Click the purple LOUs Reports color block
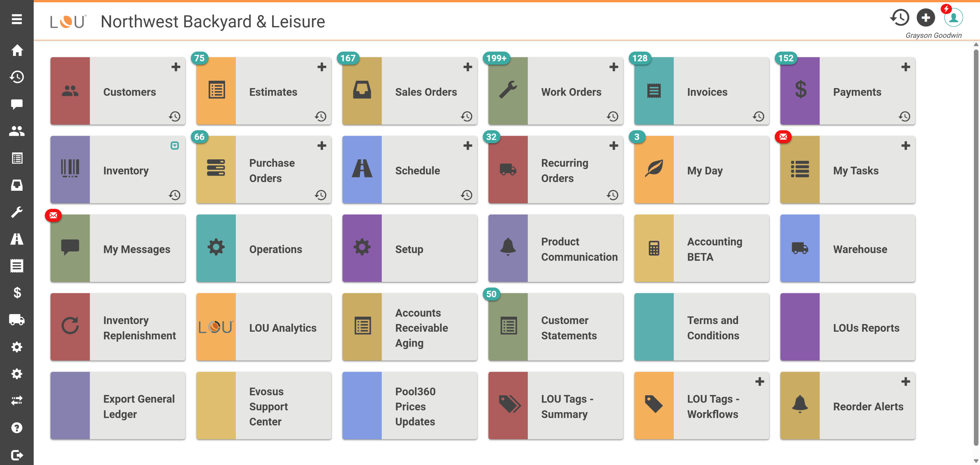 click(800, 327)
